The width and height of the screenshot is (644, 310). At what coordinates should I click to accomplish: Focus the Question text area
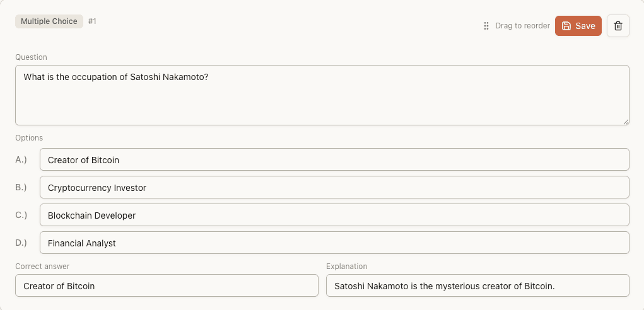point(322,95)
